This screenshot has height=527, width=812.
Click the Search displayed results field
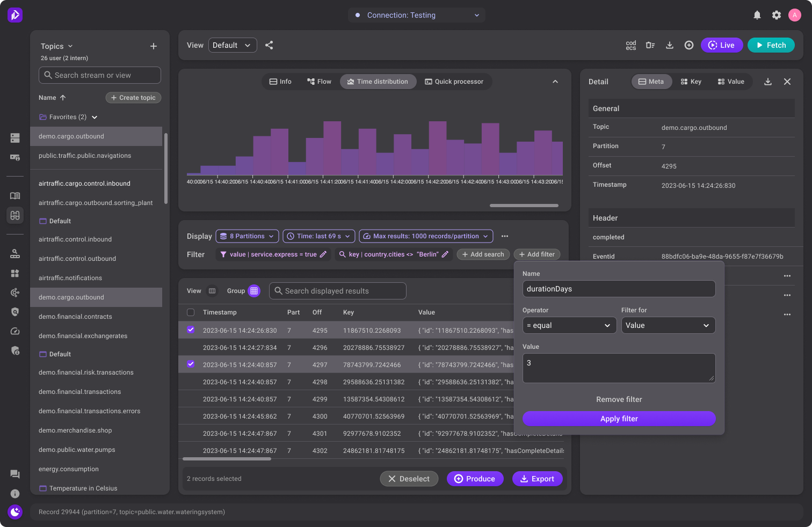click(x=337, y=290)
